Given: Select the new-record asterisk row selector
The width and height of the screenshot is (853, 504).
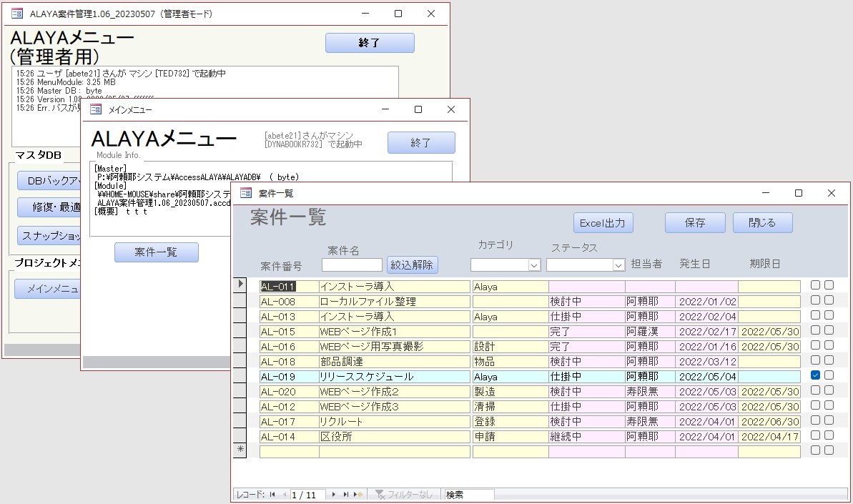Looking at the screenshot, I should click(x=240, y=450).
